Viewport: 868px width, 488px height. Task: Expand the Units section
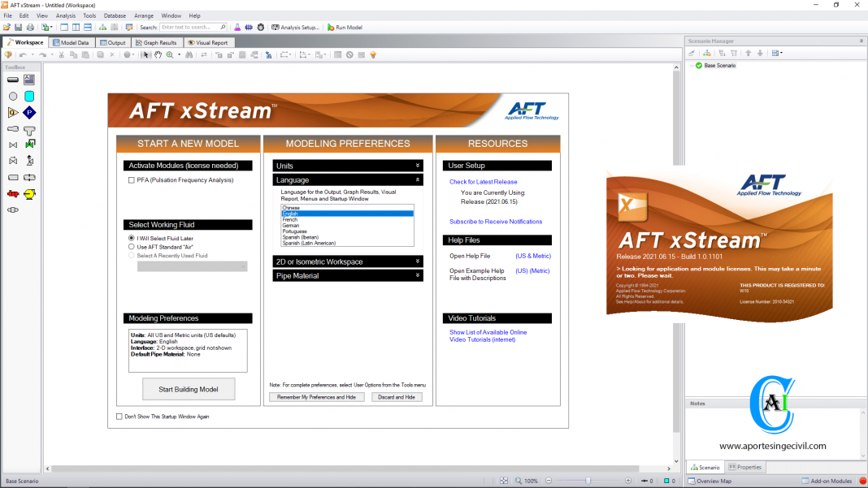(x=347, y=166)
